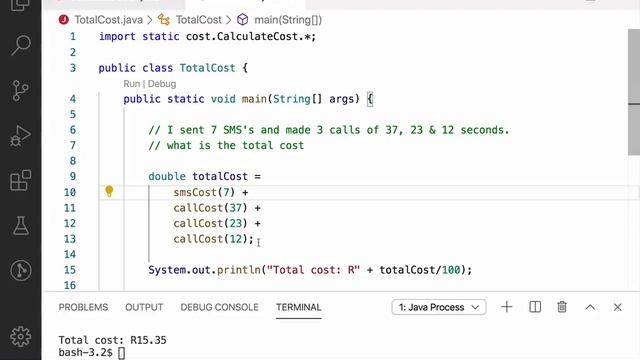Open the Testing flask view
Screen dimensions: 640x360
click(20, 226)
